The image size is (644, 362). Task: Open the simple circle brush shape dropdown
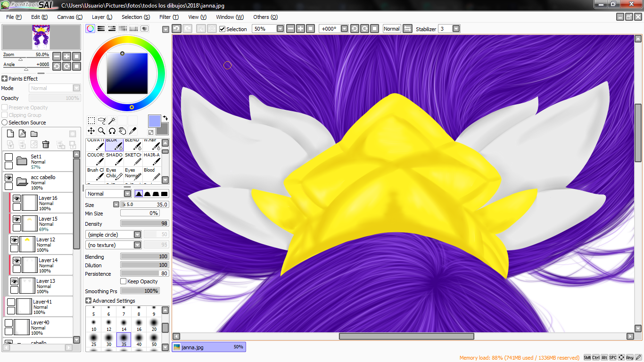click(137, 235)
